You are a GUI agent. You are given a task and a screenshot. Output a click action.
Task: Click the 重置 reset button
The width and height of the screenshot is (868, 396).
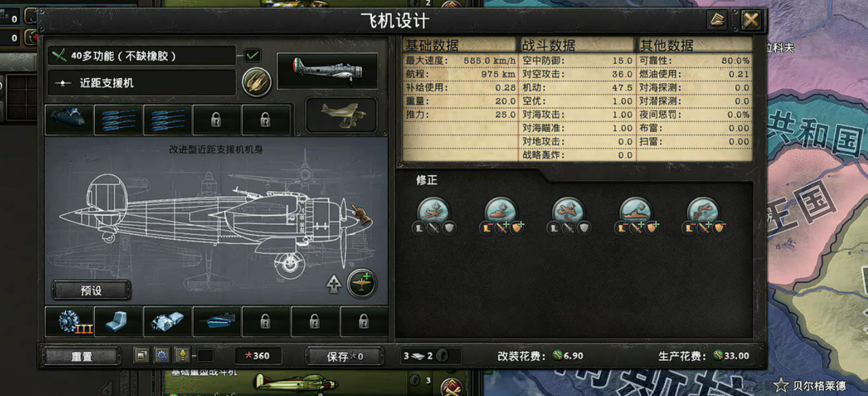(82, 356)
